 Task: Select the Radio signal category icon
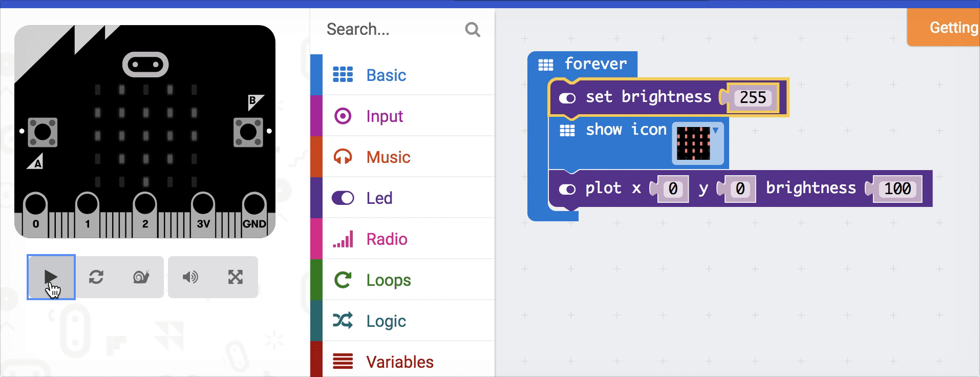tap(344, 239)
